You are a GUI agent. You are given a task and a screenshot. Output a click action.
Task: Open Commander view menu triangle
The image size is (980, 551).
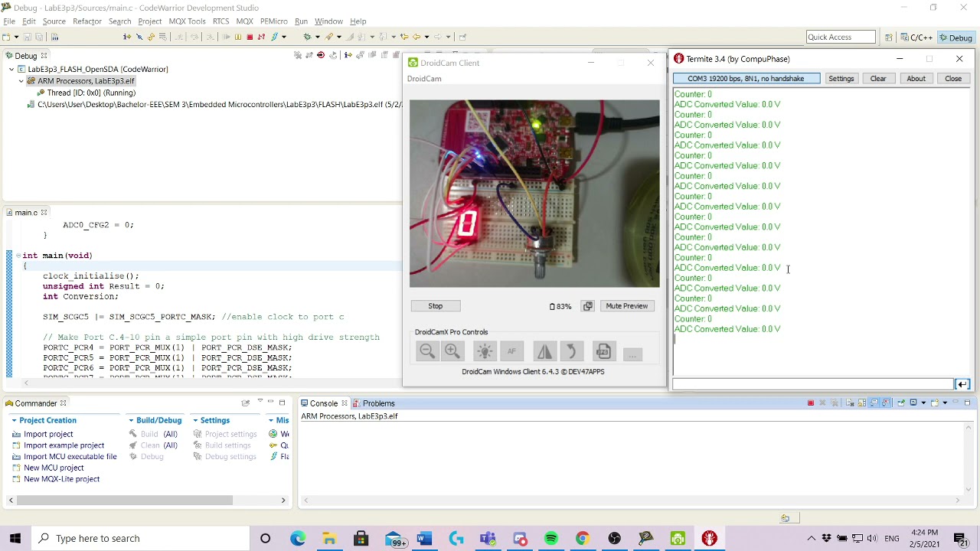[x=260, y=403]
